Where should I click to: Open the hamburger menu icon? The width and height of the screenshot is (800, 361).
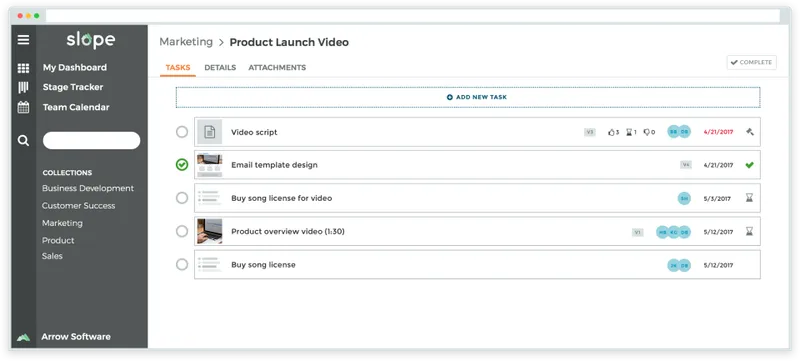tap(23, 40)
